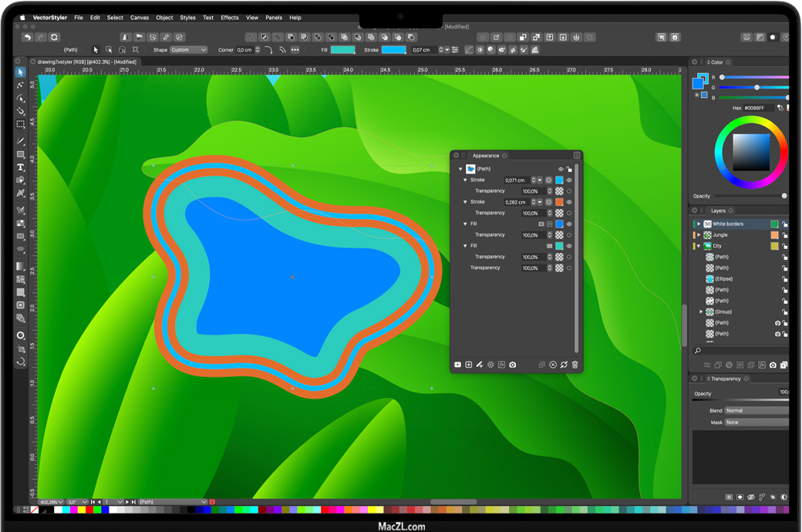
Task: Click the magnifier search icon in Layers panel
Action: tap(697, 351)
